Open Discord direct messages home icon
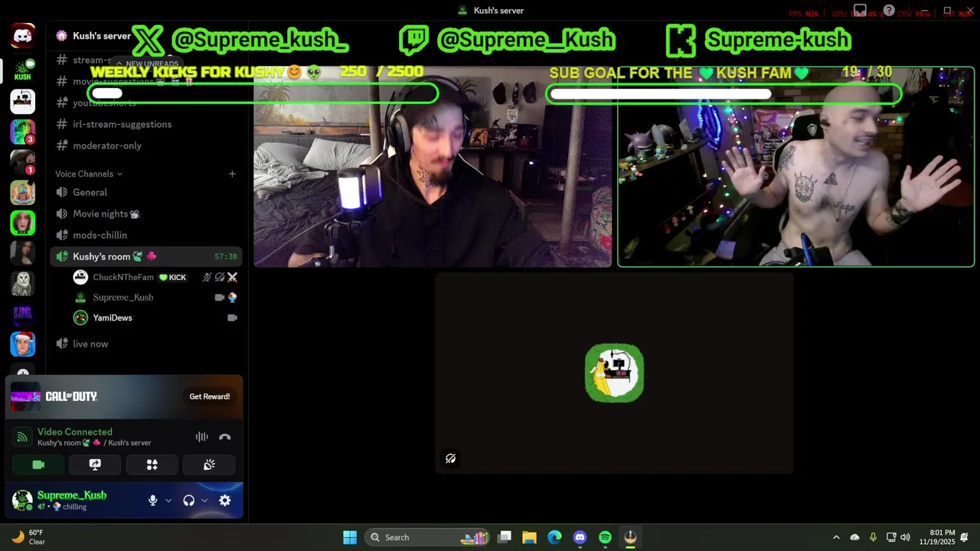980x551 pixels. pos(22,36)
